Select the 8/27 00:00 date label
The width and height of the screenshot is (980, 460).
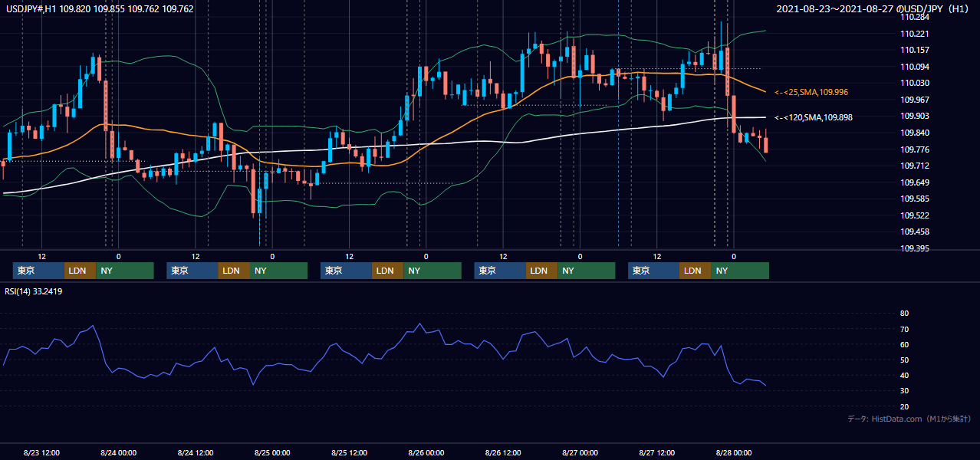pos(580,452)
